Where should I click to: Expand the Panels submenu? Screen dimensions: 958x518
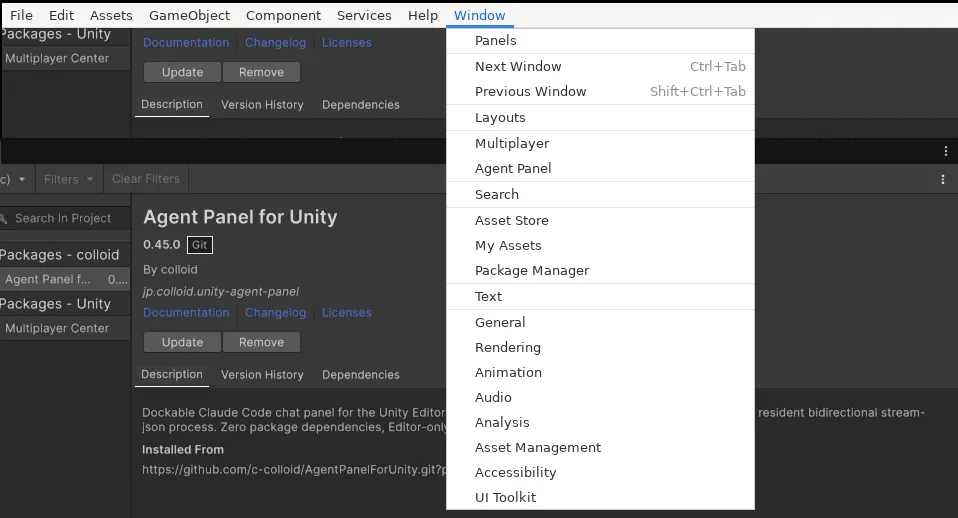[x=600, y=40]
